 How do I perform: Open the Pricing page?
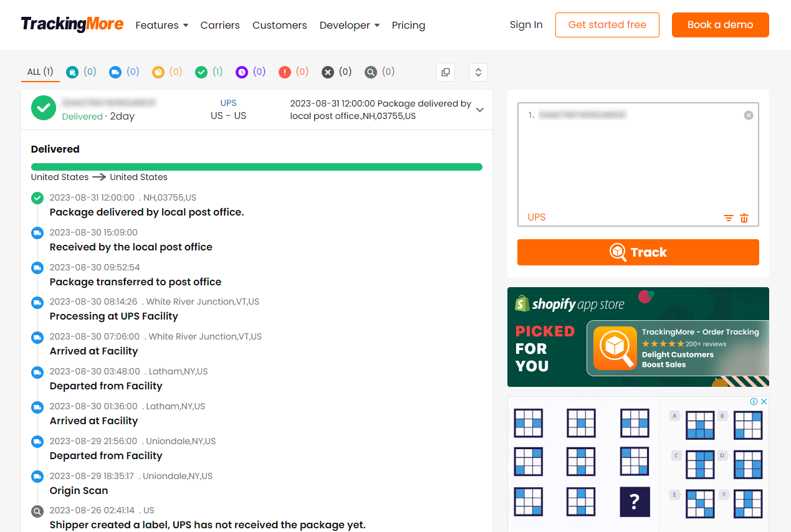click(x=408, y=26)
